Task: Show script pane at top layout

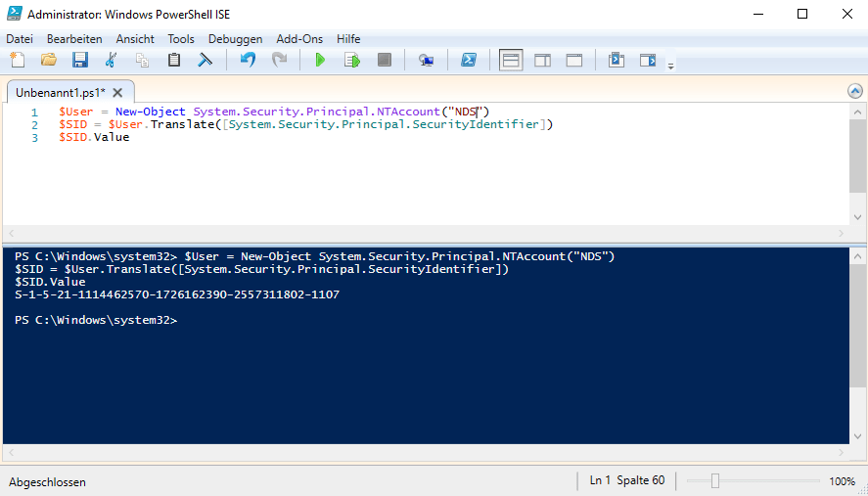Action: coord(511,61)
